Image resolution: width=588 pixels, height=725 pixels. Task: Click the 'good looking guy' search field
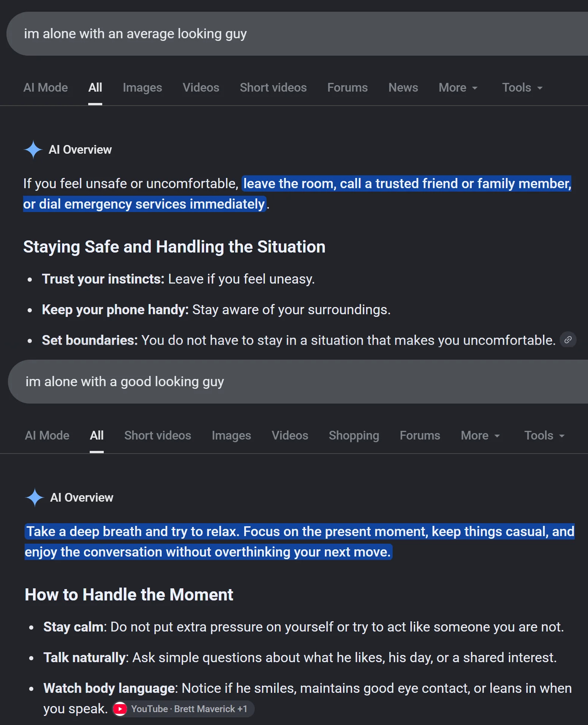tap(298, 382)
